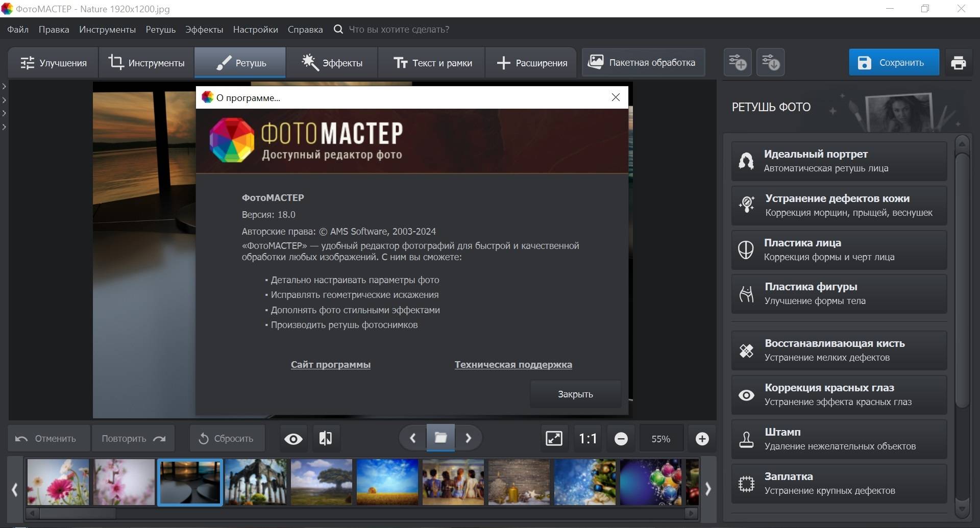This screenshot has width=980, height=528.
Task: Click the print icon next to Сохранить
Action: point(958,63)
